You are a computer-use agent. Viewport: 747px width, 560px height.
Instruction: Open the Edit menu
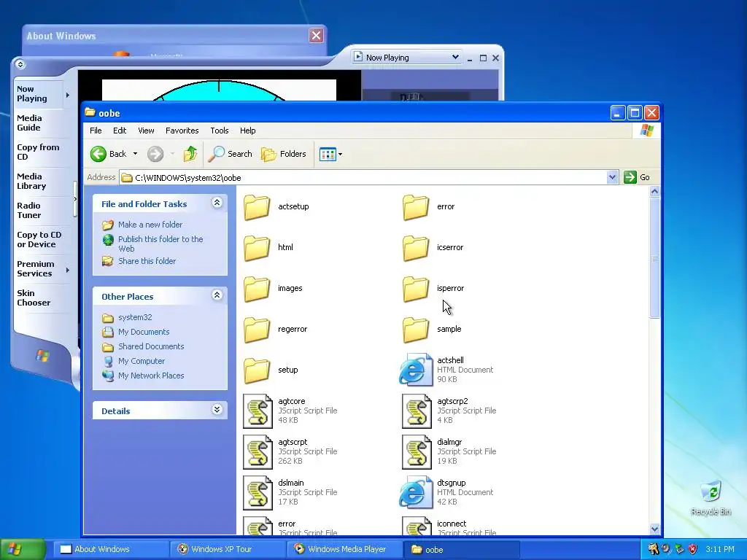pyautogui.click(x=120, y=131)
